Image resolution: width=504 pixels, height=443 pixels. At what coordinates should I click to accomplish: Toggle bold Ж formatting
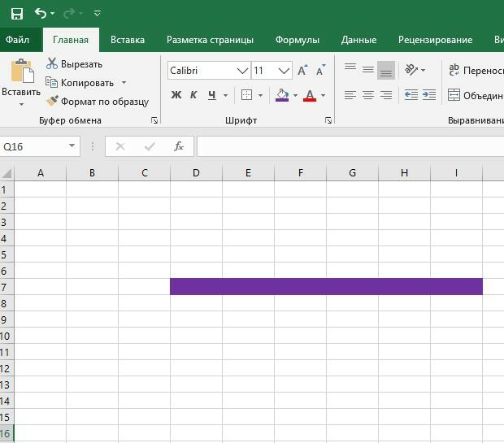(x=176, y=95)
